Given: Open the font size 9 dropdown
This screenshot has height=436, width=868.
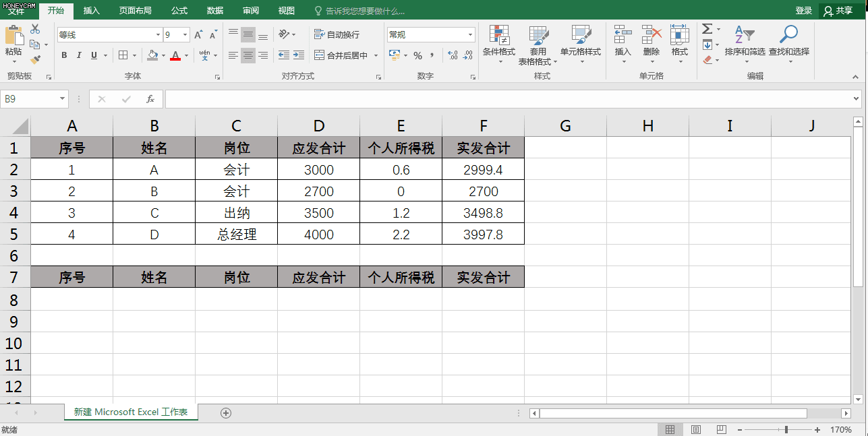Looking at the screenshot, I should click(185, 34).
